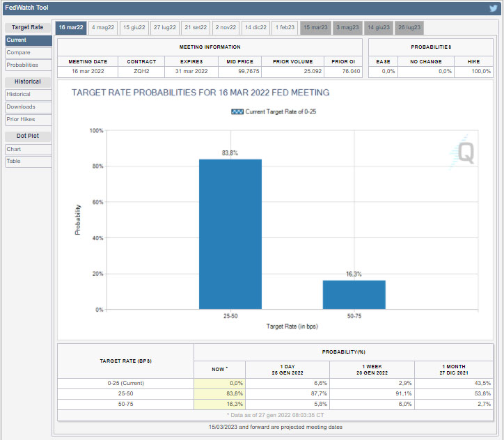Show the Probabilities view
Viewport: 504px width, 440px height.
pyautogui.click(x=28, y=65)
